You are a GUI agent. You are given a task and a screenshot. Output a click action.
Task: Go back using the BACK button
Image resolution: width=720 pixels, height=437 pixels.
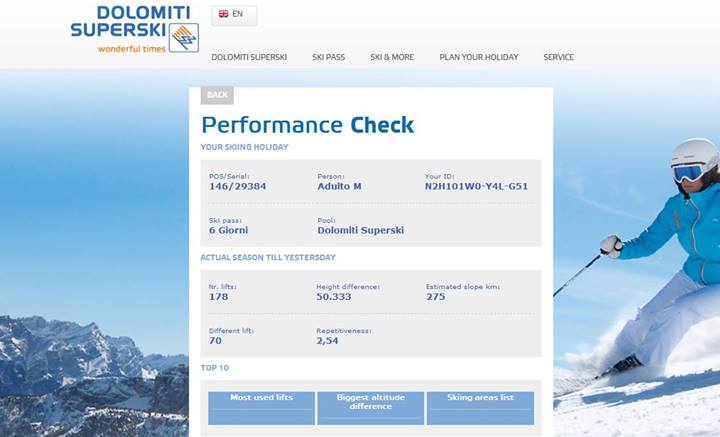point(217,95)
